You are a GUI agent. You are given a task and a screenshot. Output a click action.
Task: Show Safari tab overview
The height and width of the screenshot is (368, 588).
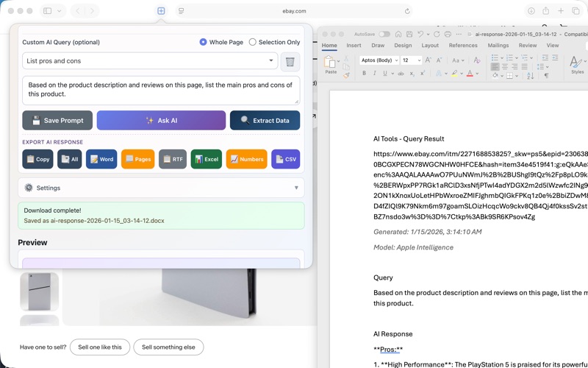(576, 11)
